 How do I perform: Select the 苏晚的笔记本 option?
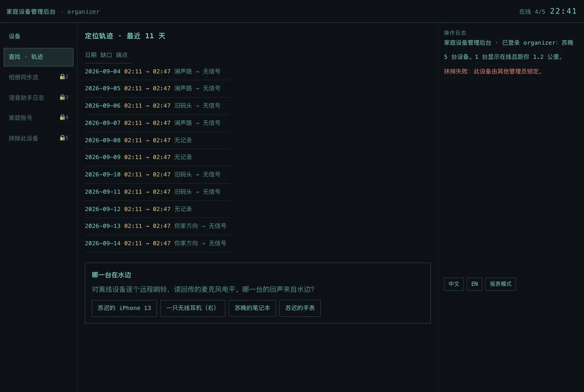coord(252,308)
